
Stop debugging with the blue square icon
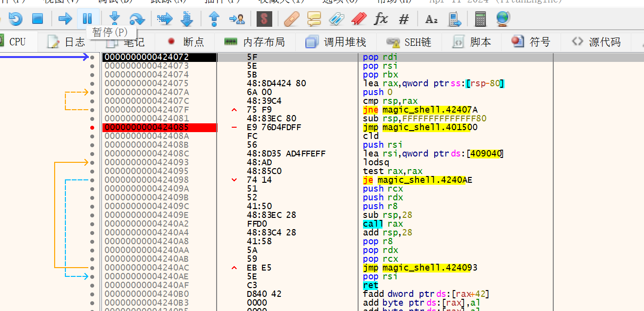(38, 19)
